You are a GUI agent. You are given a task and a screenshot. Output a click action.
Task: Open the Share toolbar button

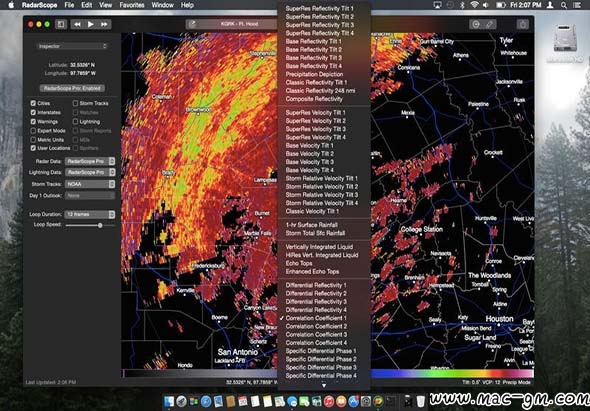pyautogui.click(x=522, y=24)
